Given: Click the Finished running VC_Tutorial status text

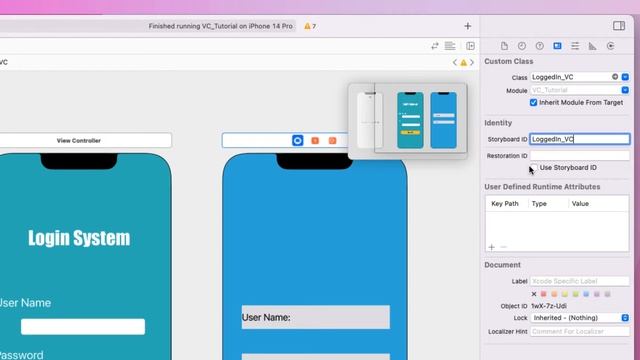Looking at the screenshot, I should click(x=220, y=26).
